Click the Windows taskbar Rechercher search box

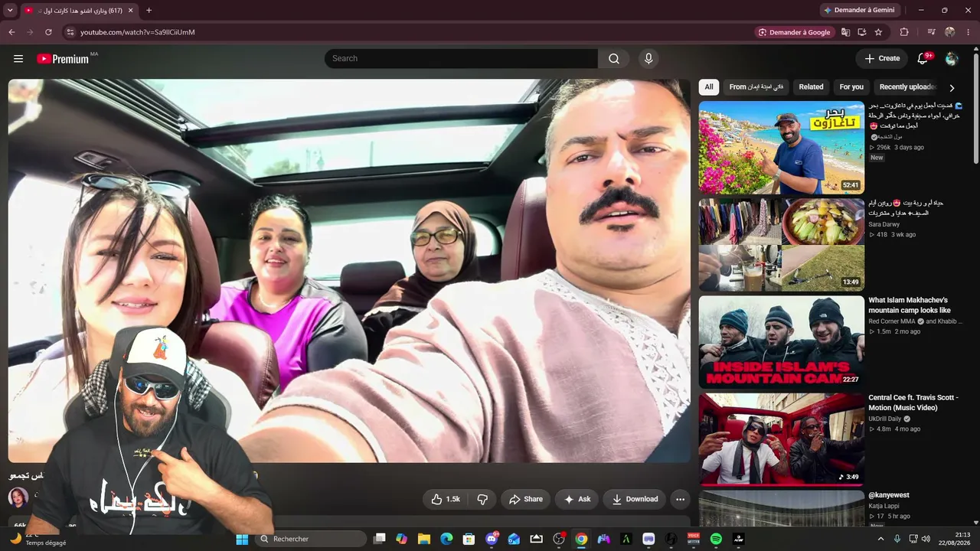(310, 539)
